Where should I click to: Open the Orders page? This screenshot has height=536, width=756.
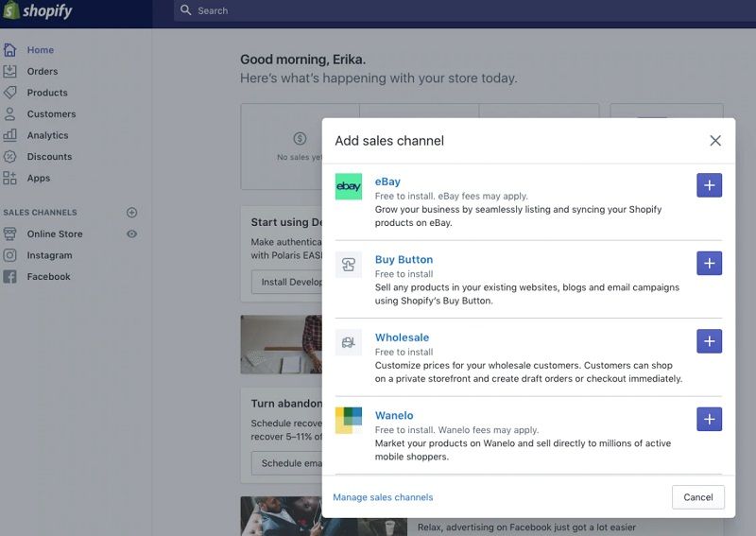pos(43,72)
